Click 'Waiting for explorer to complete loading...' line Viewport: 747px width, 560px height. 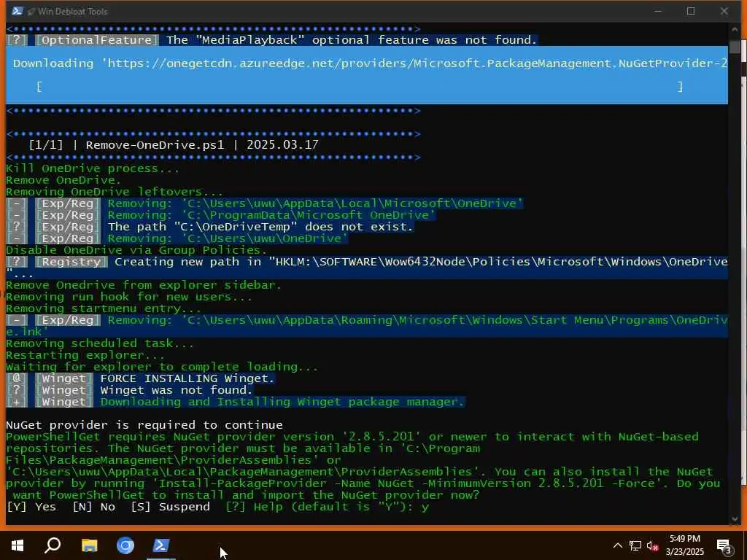(162, 367)
